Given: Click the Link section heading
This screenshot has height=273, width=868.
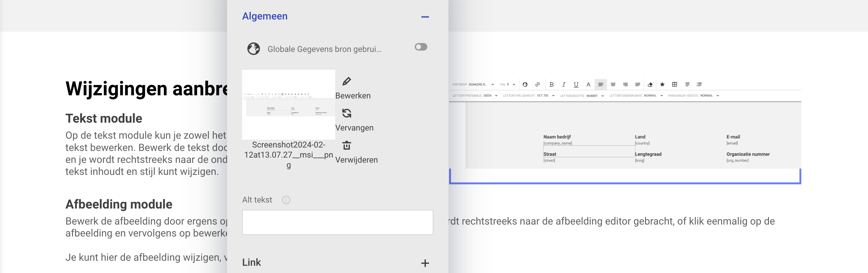Looking at the screenshot, I should [251, 263].
